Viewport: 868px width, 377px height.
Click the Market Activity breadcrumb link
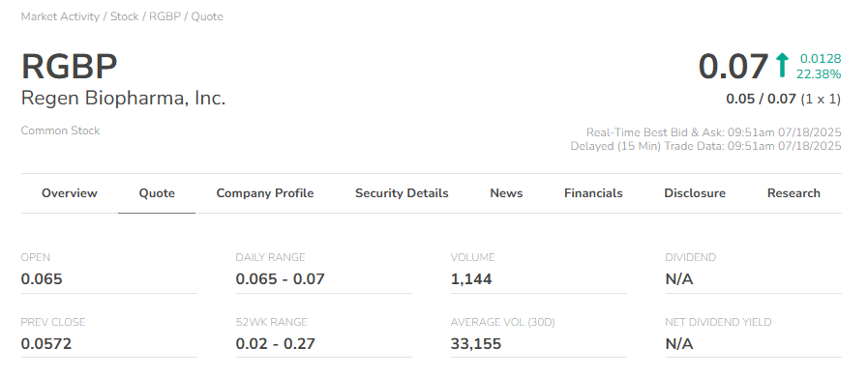60,16
